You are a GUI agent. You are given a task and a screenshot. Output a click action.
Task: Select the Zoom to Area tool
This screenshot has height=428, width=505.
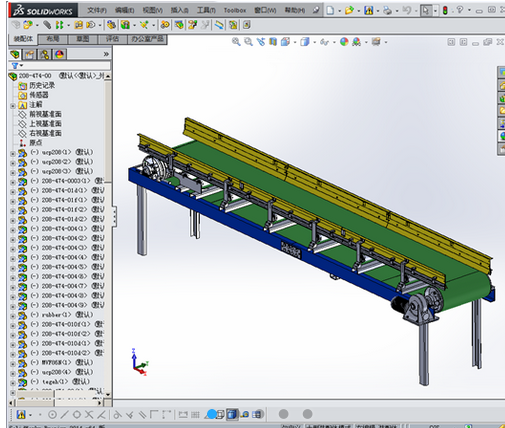(x=248, y=42)
